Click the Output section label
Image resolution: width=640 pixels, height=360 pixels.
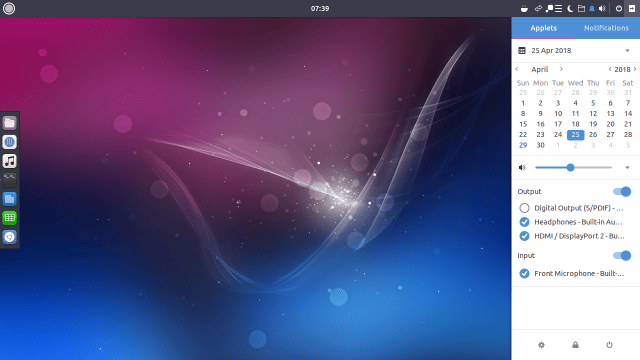[529, 191]
